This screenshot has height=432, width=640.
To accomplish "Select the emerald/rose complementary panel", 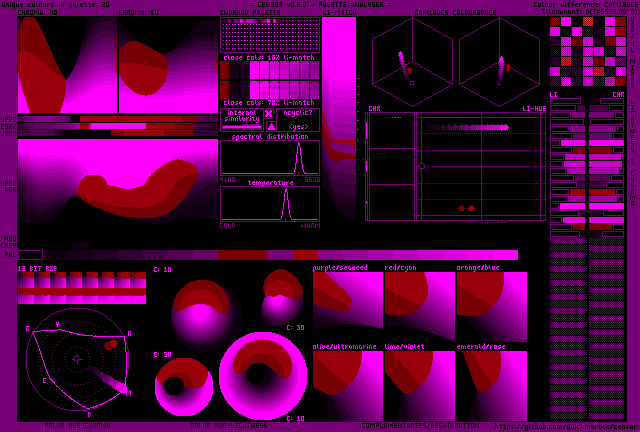I will point(491,385).
